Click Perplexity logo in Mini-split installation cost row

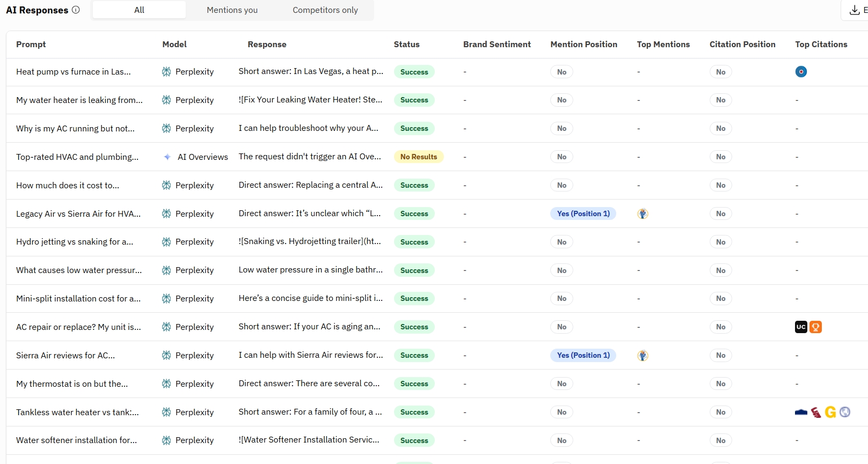click(166, 298)
